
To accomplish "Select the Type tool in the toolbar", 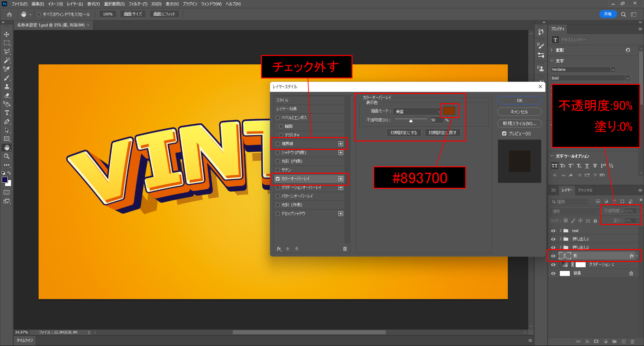I will pos(7,113).
